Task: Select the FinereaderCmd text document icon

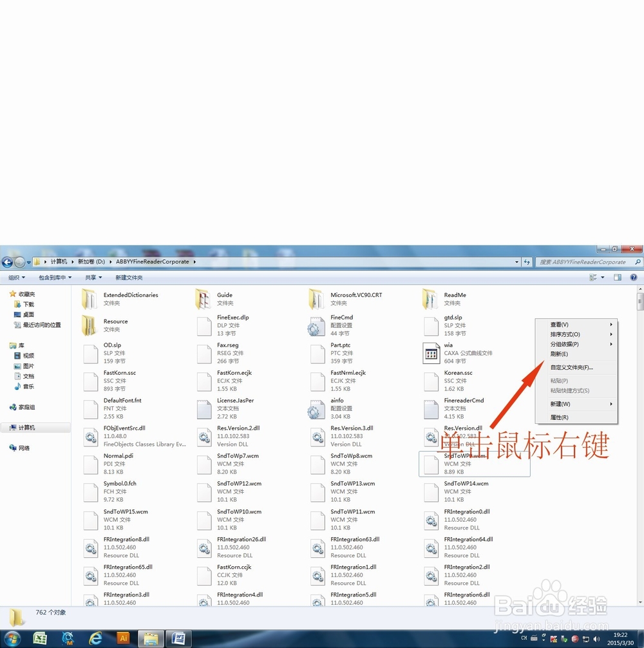Action: coord(431,409)
